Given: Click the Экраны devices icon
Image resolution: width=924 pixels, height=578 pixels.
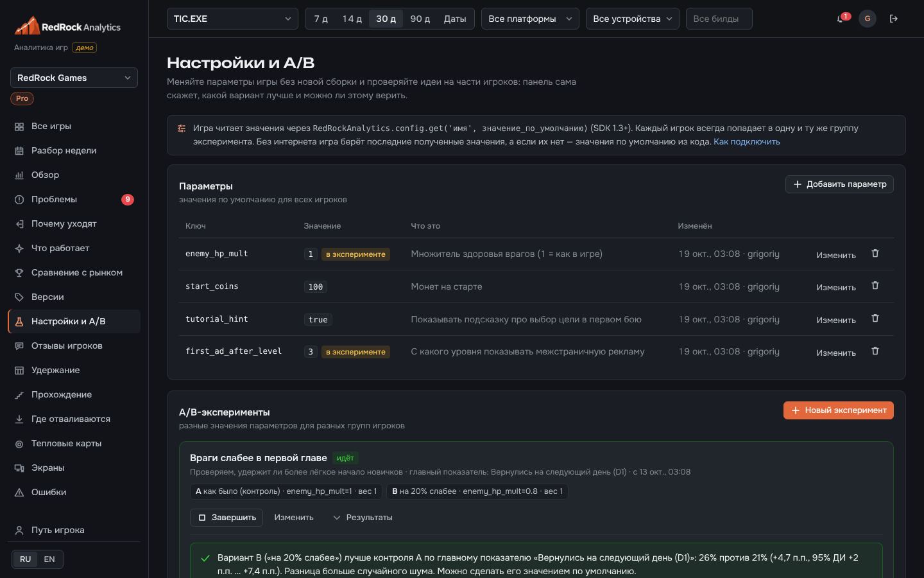Looking at the screenshot, I should point(19,468).
